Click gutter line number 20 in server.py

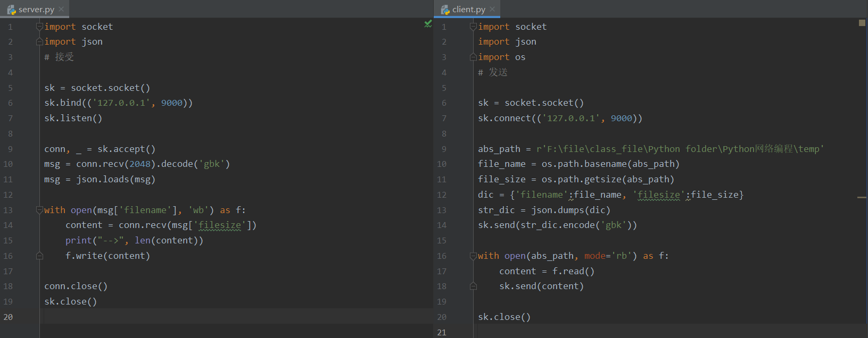(x=8, y=317)
